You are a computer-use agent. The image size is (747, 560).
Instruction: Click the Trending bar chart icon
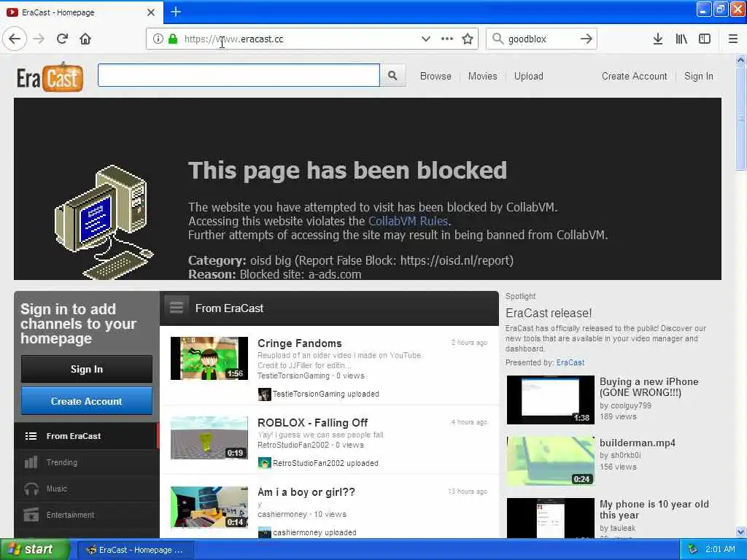click(x=31, y=462)
